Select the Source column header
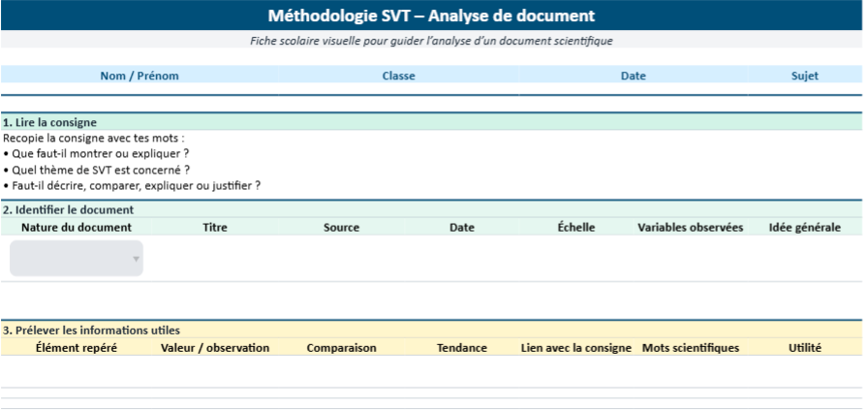Screen dimensions: 868x410 coord(341,228)
